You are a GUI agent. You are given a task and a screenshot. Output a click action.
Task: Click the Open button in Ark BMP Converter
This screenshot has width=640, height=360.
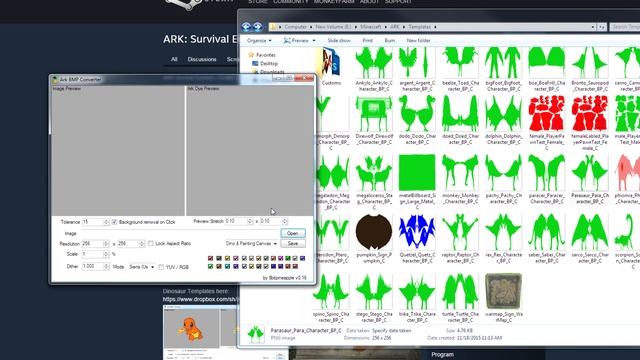point(293,233)
